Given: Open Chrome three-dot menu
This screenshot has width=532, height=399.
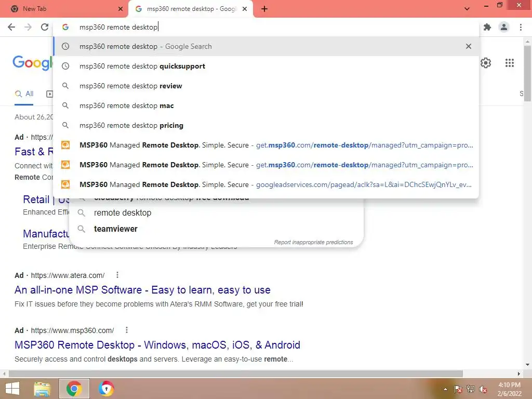Looking at the screenshot, I should pos(521,27).
